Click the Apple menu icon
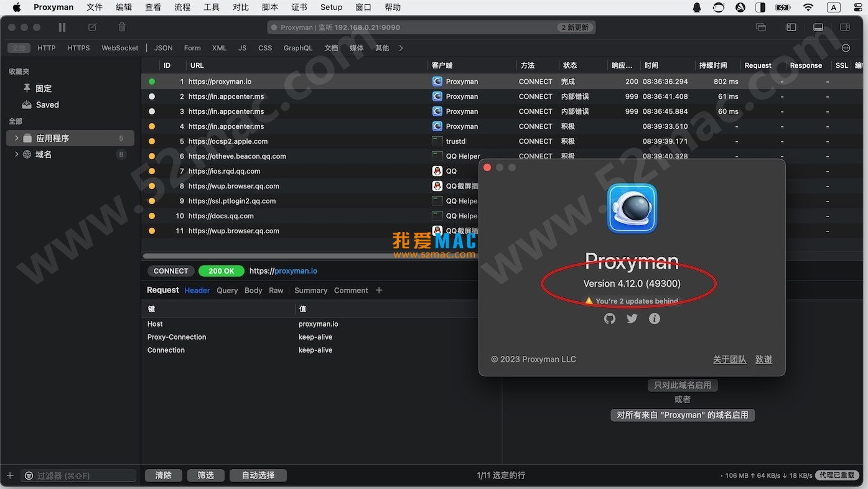 17,7
